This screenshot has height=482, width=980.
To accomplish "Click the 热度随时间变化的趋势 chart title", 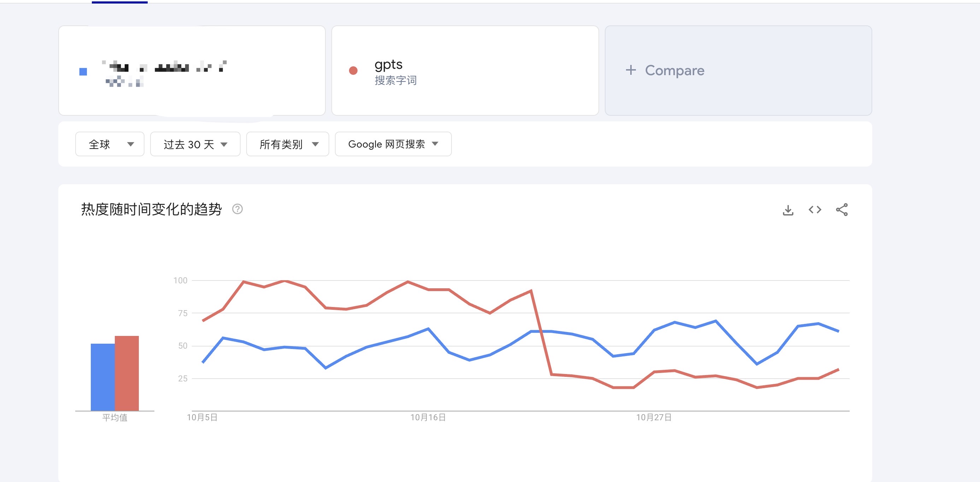I will 152,209.
